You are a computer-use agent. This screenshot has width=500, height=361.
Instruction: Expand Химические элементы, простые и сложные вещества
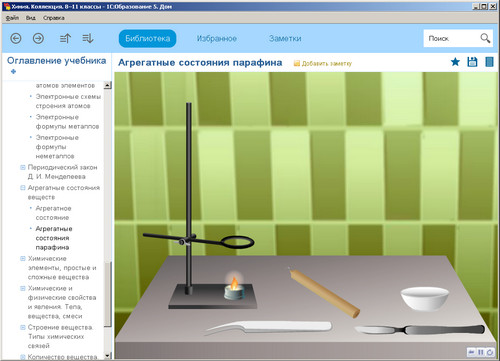click(x=23, y=258)
